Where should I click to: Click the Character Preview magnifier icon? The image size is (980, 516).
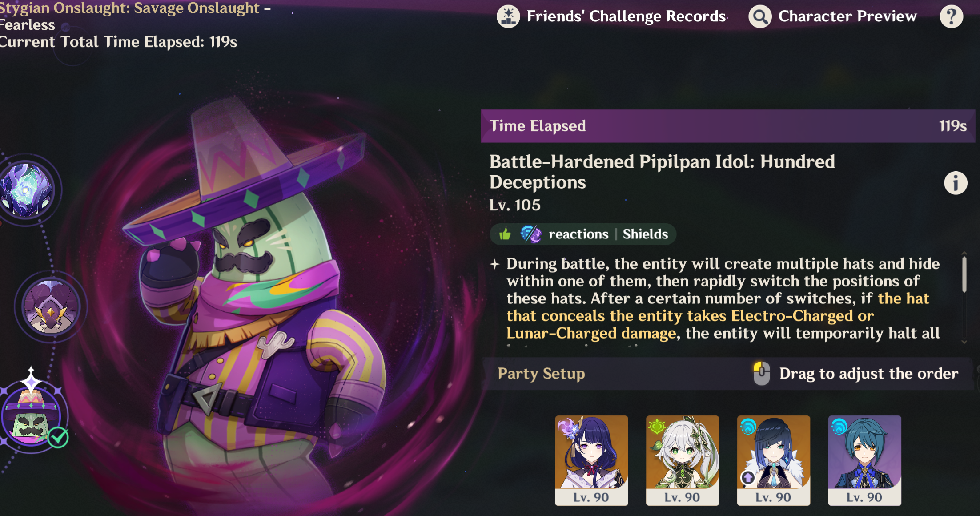(x=760, y=16)
